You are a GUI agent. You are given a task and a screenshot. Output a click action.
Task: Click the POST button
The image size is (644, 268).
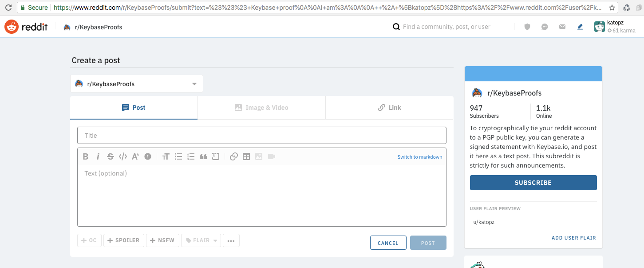[x=428, y=243]
